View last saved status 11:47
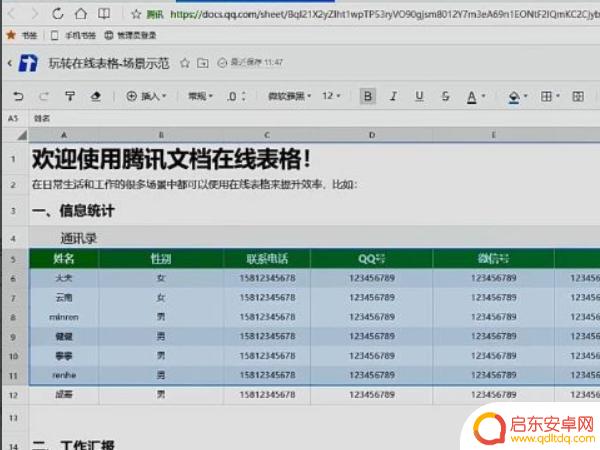Viewport: 600px width, 450px height. [250, 62]
